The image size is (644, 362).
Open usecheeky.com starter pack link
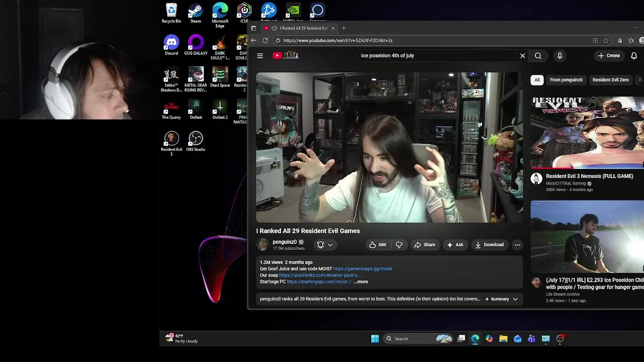[x=319, y=276]
